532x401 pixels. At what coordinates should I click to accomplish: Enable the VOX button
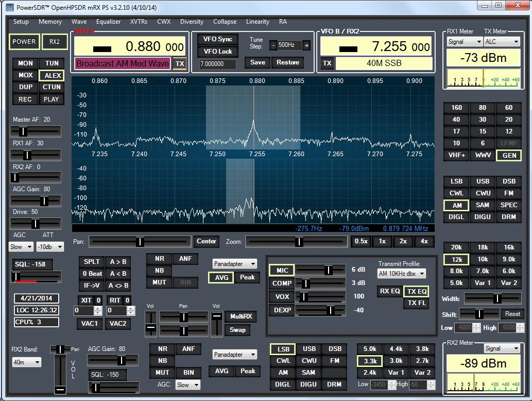[x=282, y=296]
